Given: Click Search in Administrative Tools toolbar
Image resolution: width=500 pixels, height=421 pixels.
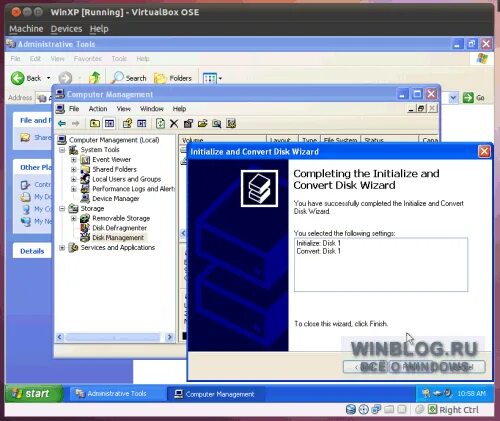Looking at the screenshot, I should click(x=129, y=78).
